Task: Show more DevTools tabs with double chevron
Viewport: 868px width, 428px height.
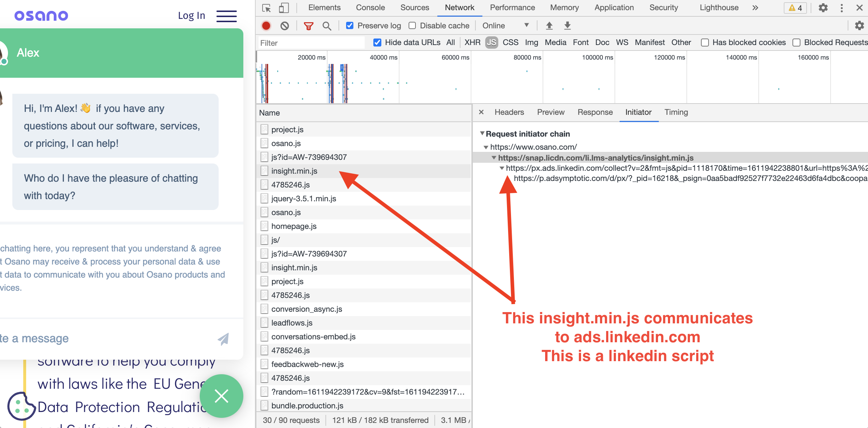Action: point(755,8)
